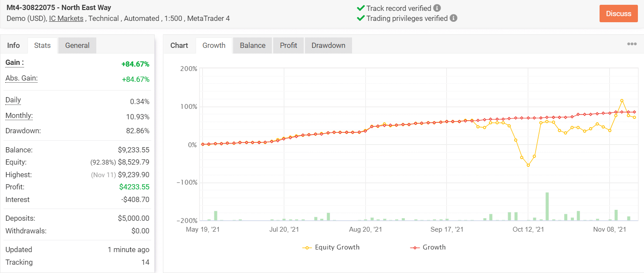Click info icon beside Trading privileges verified

tap(454, 18)
